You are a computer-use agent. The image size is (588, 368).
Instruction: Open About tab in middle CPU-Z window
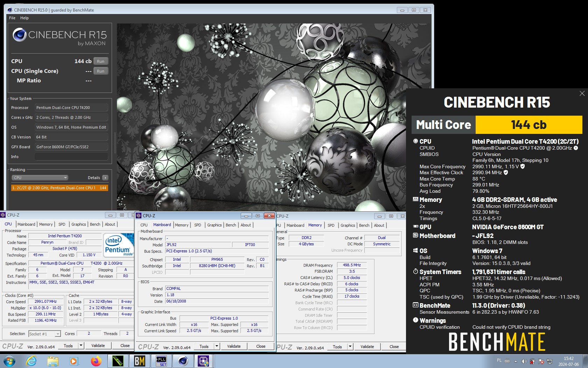pos(246,225)
